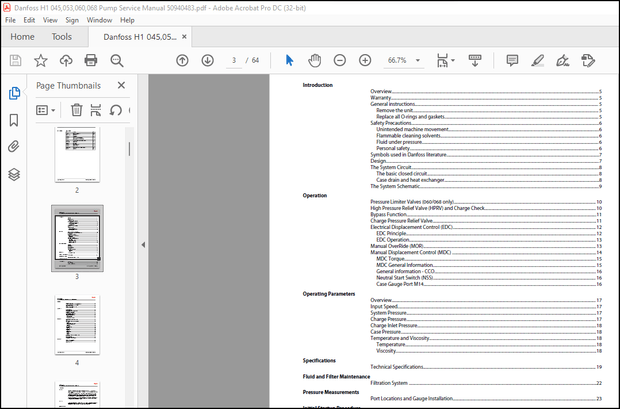620x409 pixels.
Task: Open 'The System Schematic' contents entry
Action: click(x=486, y=186)
